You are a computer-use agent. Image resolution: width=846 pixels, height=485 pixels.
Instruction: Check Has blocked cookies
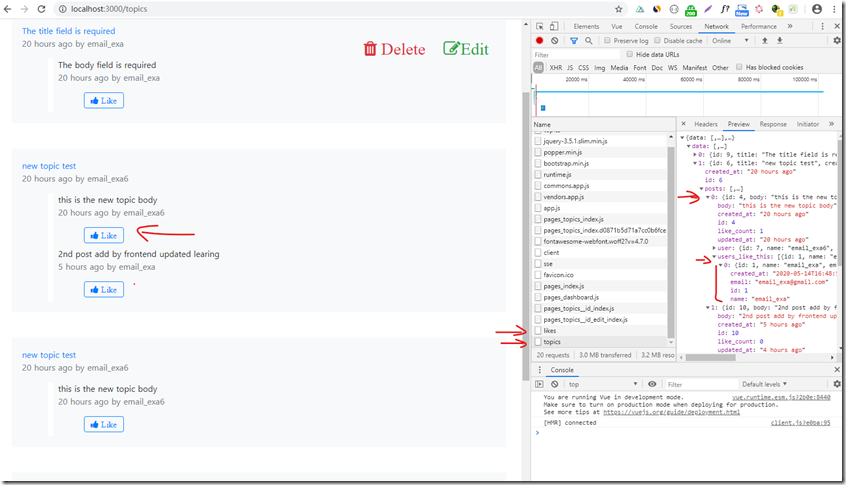tap(739, 67)
